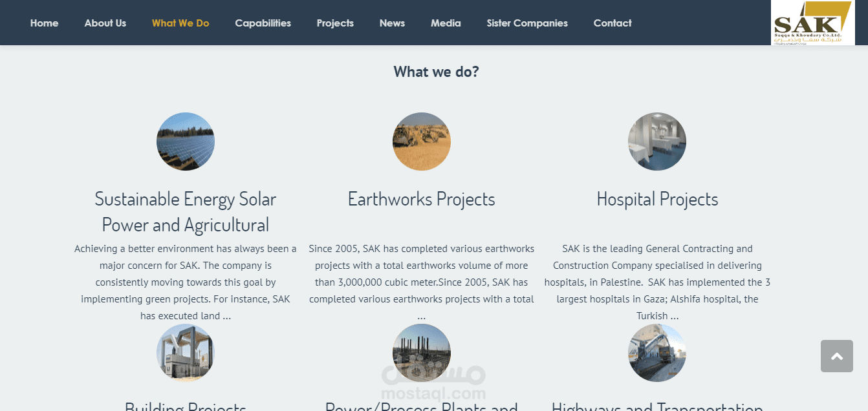Open the About Us page

105,23
